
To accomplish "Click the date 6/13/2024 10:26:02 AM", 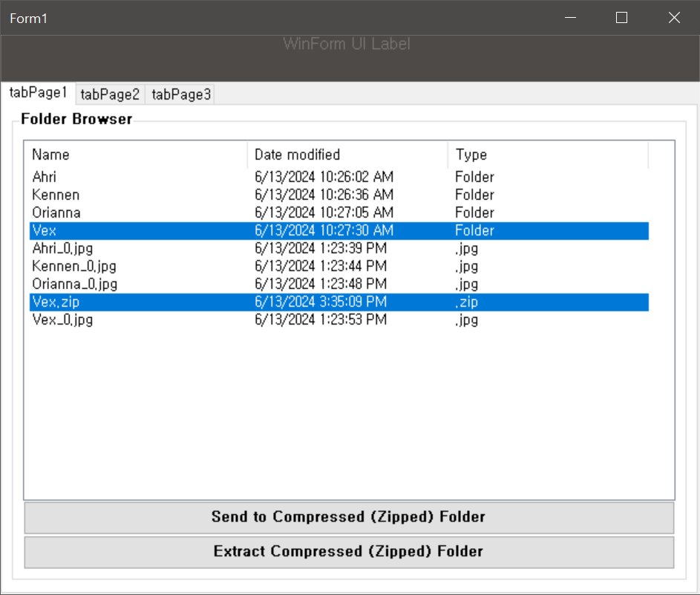I will [324, 177].
